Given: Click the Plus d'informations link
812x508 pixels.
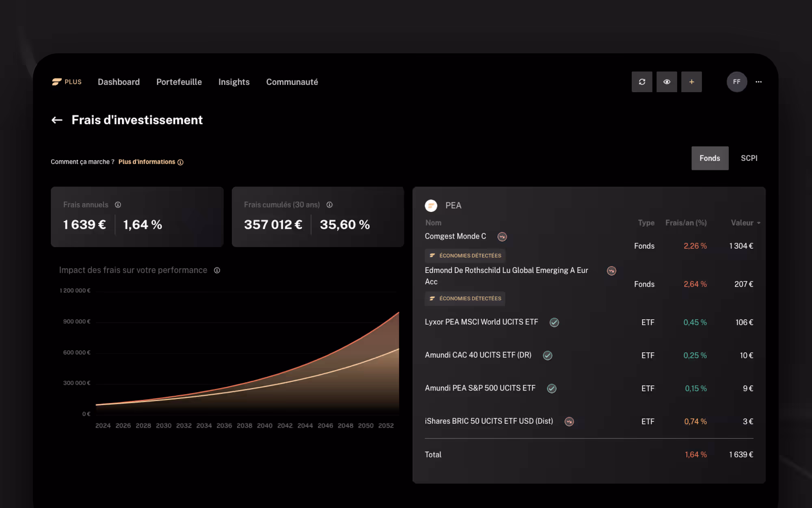Looking at the screenshot, I should (x=147, y=162).
